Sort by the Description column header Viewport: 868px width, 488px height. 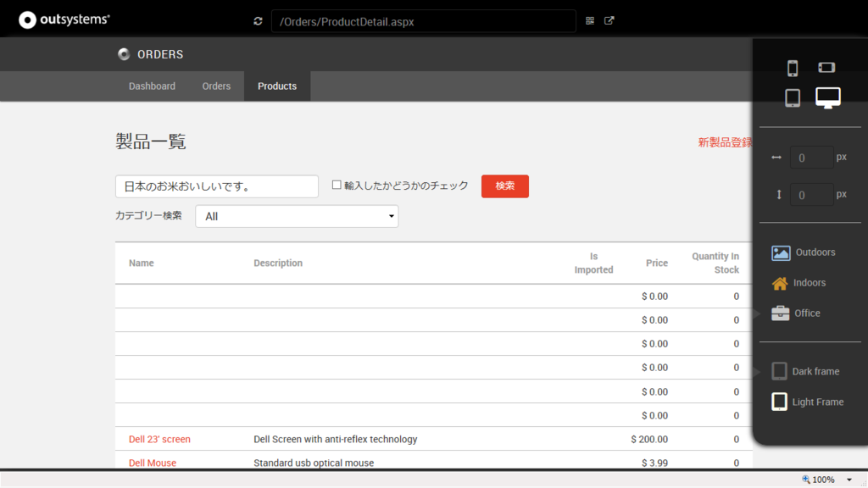(x=278, y=263)
